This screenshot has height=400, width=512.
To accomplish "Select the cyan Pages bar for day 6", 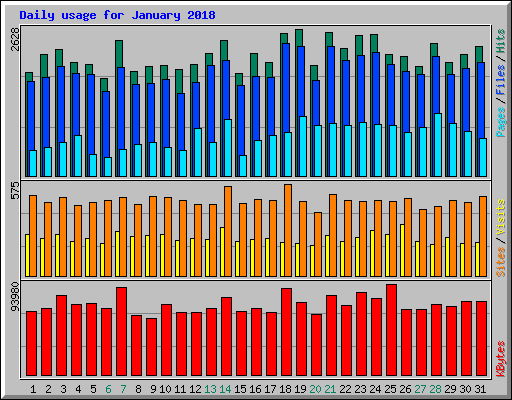I will 108,167.
